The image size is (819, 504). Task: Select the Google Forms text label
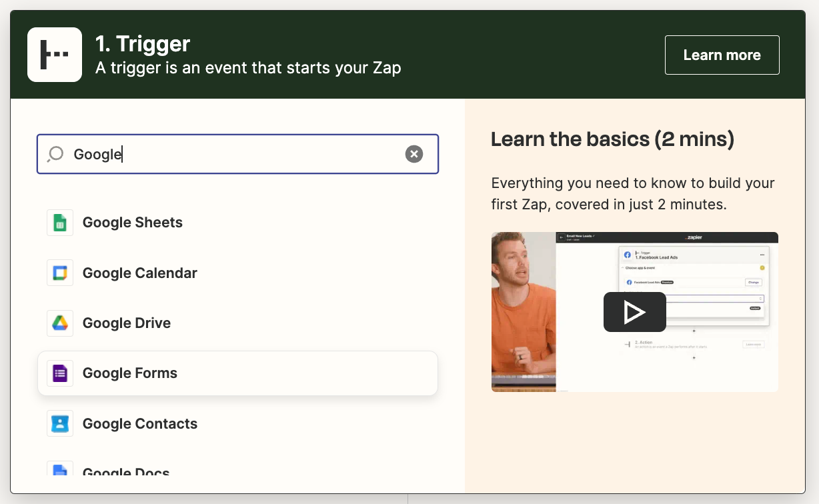click(x=130, y=373)
